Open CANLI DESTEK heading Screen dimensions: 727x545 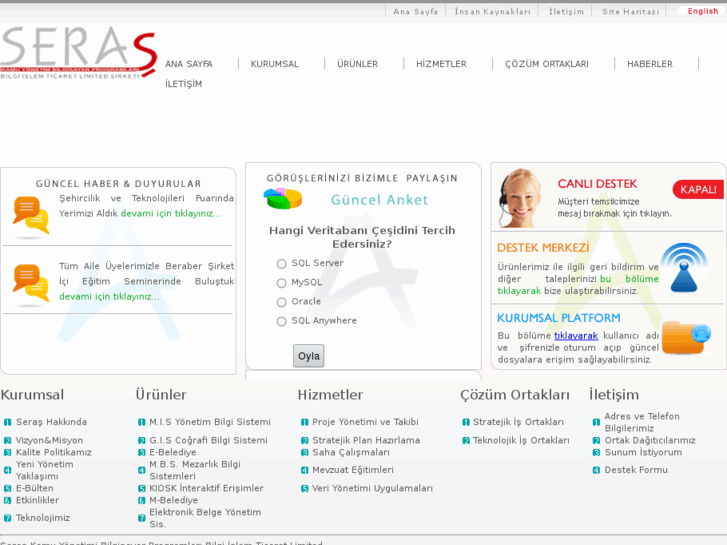(597, 184)
